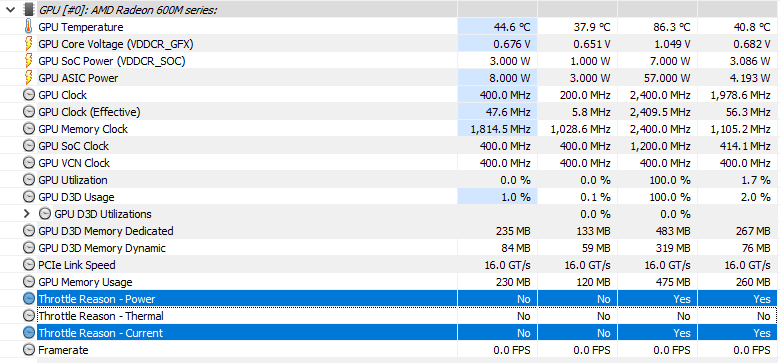Click the GPU chip icon in header row

pyautogui.click(x=29, y=9)
